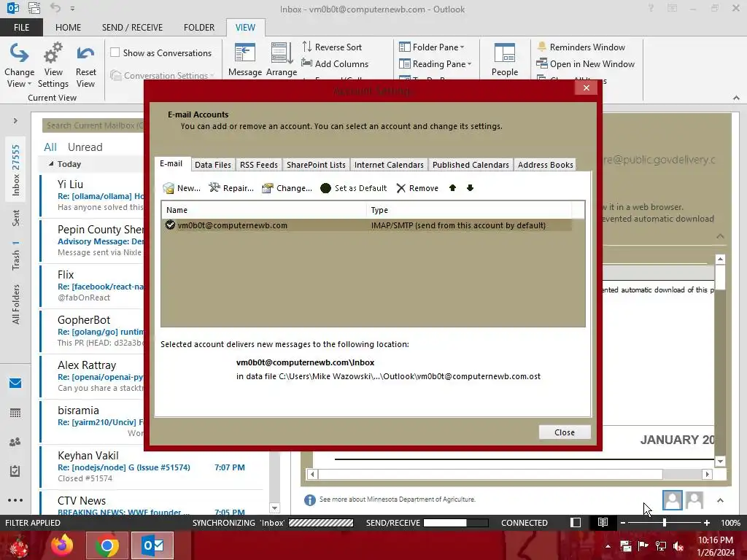Click Set as Default

(354, 188)
